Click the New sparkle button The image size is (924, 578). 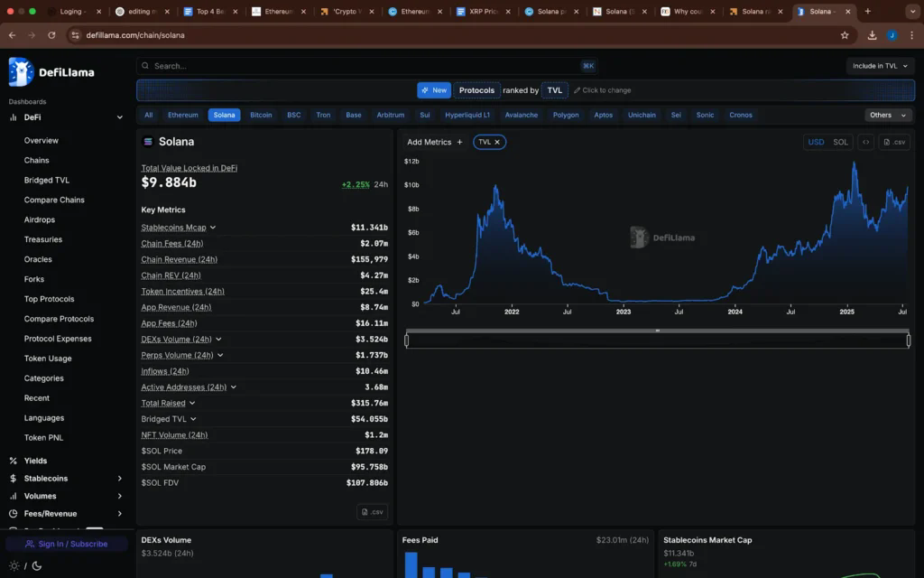(434, 90)
